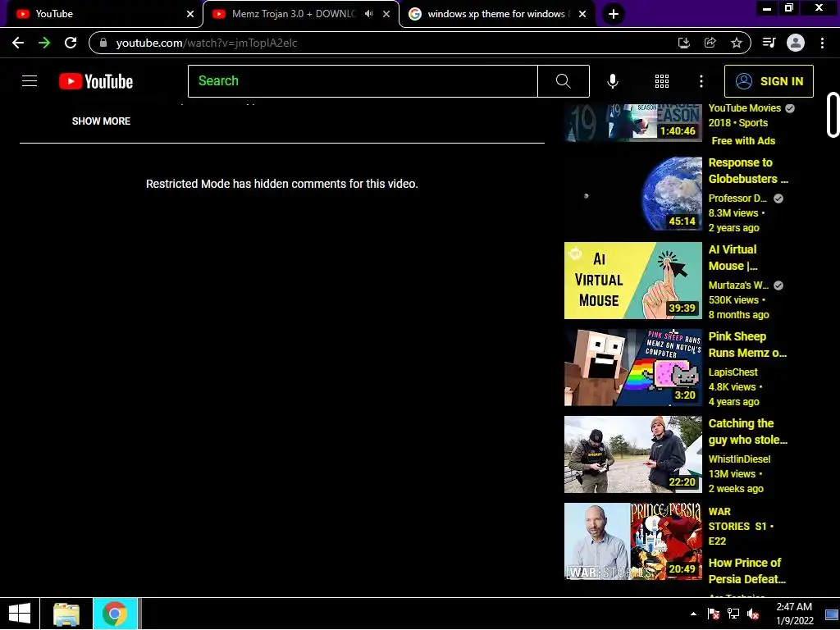Click in the YouTube Search field
This screenshot has height=630, width=840.
(x=363, y=81)
